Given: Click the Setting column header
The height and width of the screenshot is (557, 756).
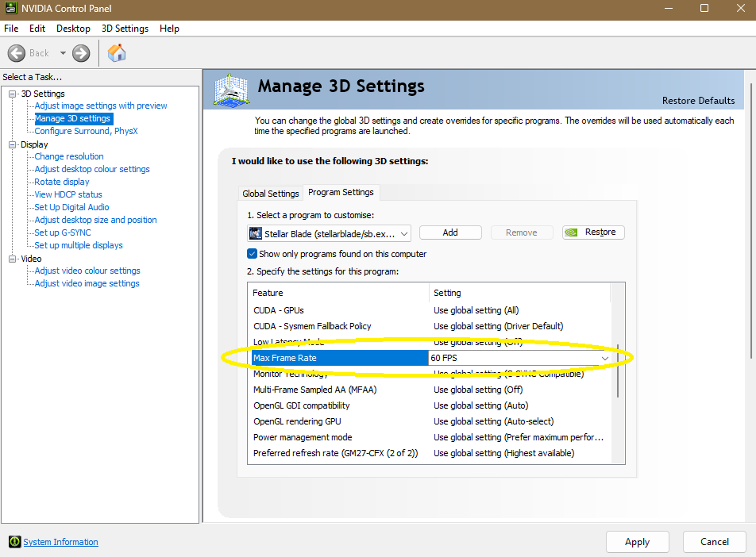Looking at the screenshot, I should 519,293.
